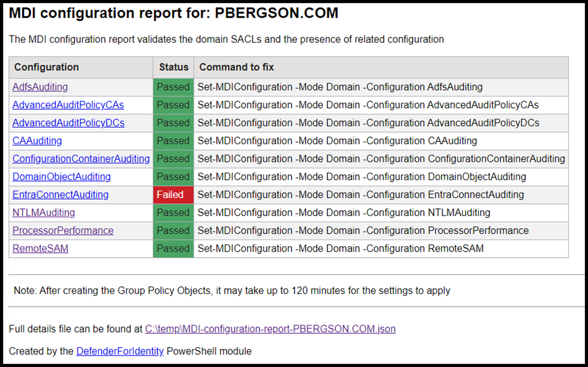Open the AdvancedAuditPolicyDCs link
The image size is (588, 367).
point(68,123)
